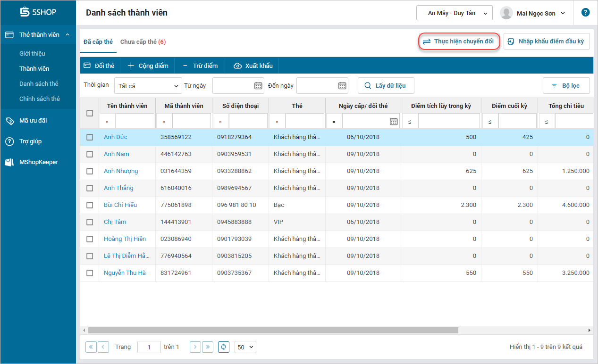The height and width of the screenshot is (364, 598).
Task: Select the checkbox for Bùi Chí Hiếu
Action: pos(90,205)
